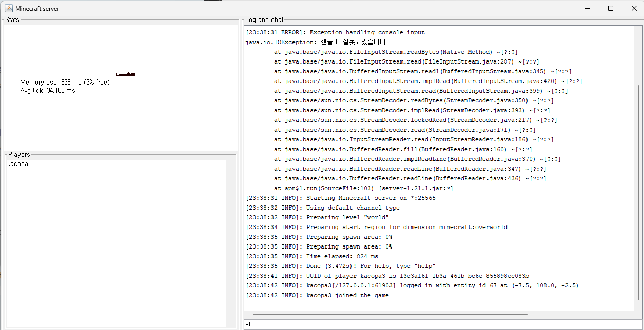Click the "UUID of player kacopa3" log line
644x330 pixels.
tap(387, 276)
